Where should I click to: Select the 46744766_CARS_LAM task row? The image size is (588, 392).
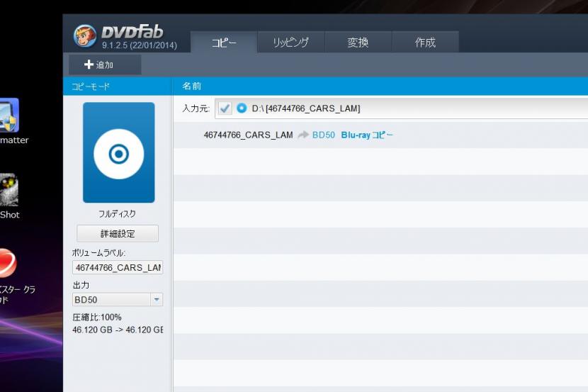click(248, 135)
